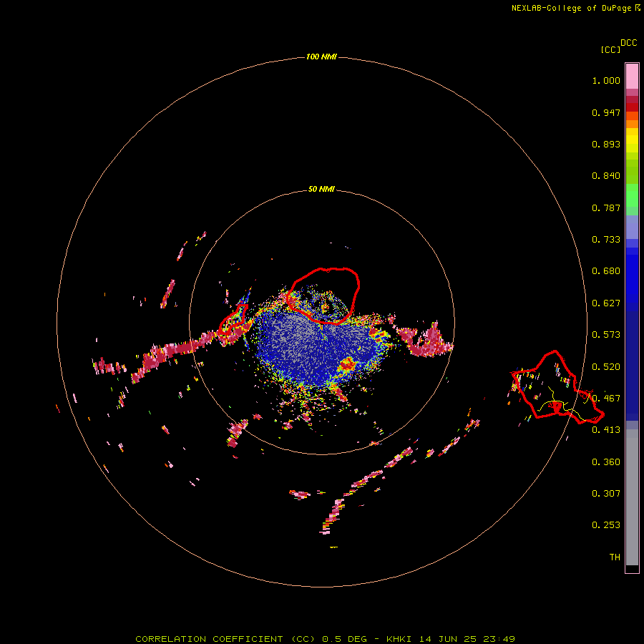644x644 pixels.
Task: Click the TH label on the scale
Action: [615, 557]
